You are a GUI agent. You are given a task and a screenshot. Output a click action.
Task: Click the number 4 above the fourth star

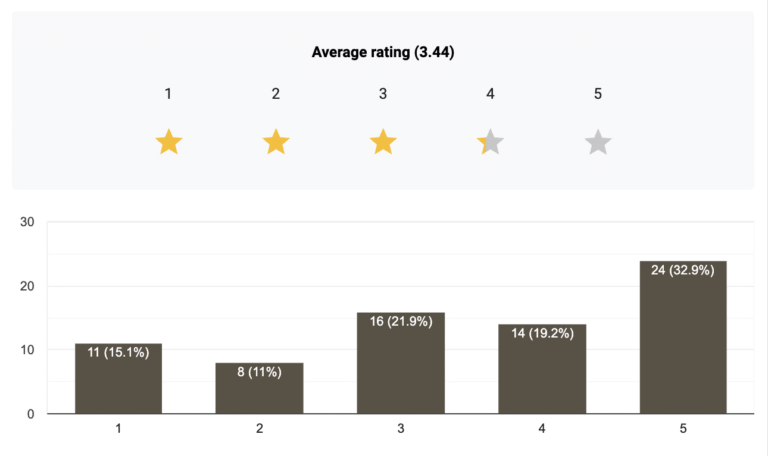pos(490,94)
